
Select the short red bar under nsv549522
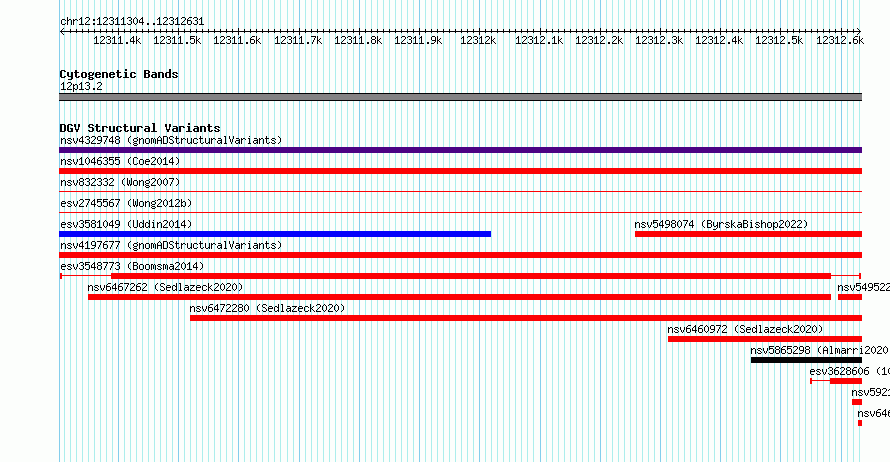850,297
